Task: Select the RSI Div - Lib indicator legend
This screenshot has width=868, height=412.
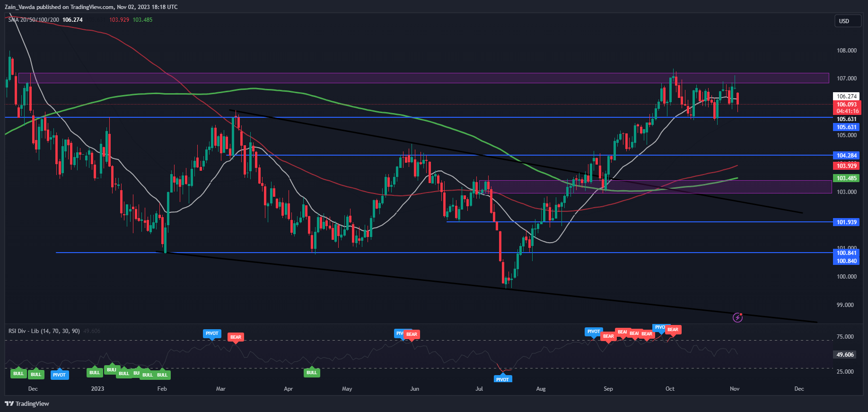Action: (x=44, y=331)
